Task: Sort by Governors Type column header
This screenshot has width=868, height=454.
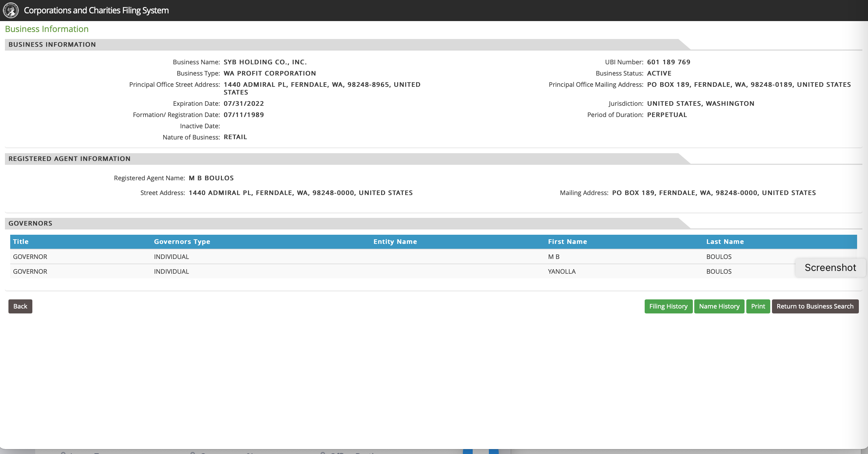Action: [x=182, y=242]
